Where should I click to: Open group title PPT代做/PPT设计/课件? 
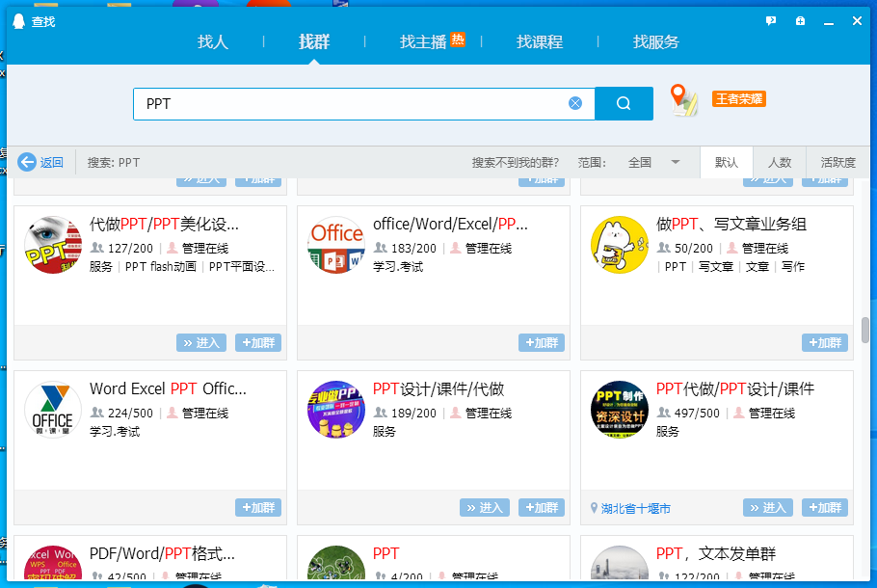pyautogui.click(x=735, y=388)
